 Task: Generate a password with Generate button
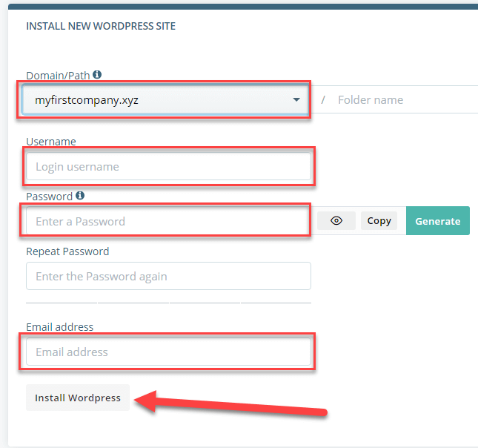[438, 220]
